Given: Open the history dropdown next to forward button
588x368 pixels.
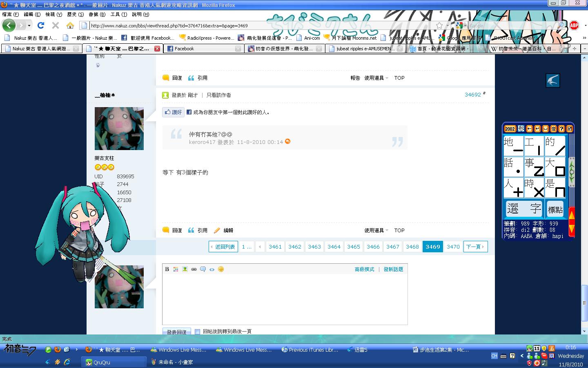Looking at the screenshot, I should (x=29, y=25).
